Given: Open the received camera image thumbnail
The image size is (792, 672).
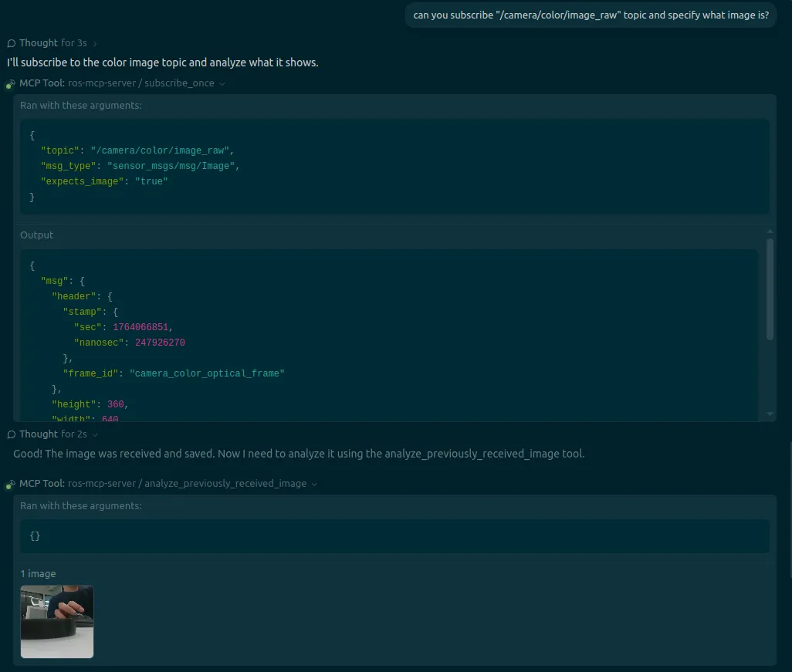Looking at the screenshot, I should click(x=57, y=622).
